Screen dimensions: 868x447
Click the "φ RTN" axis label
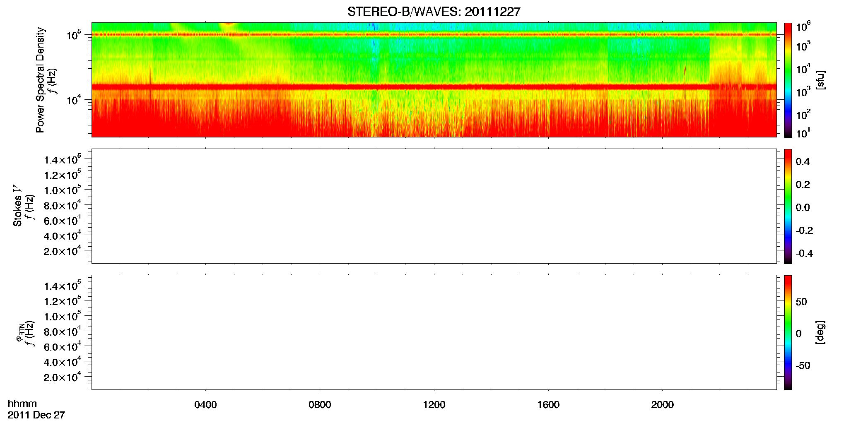[x=19, y=332]
